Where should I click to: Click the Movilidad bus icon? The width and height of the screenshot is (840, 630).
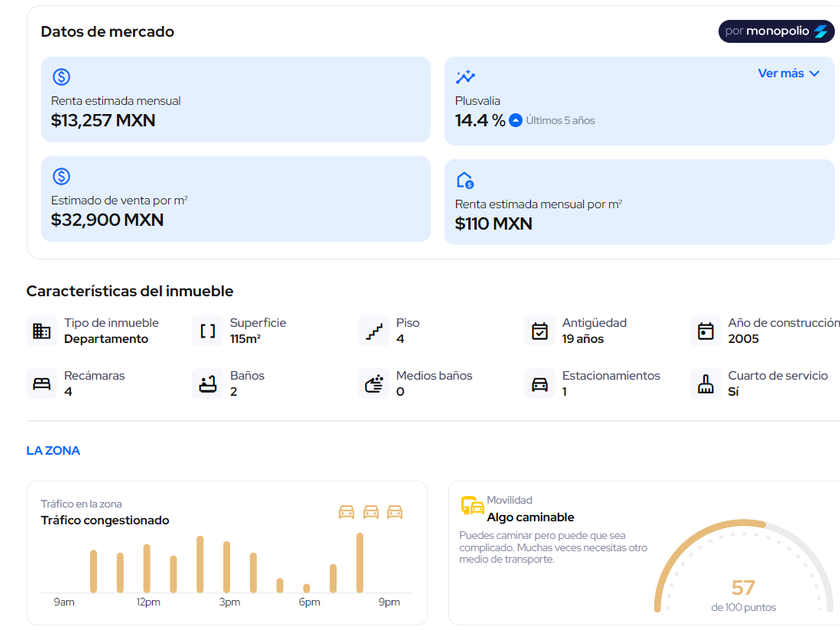(472, 506)
